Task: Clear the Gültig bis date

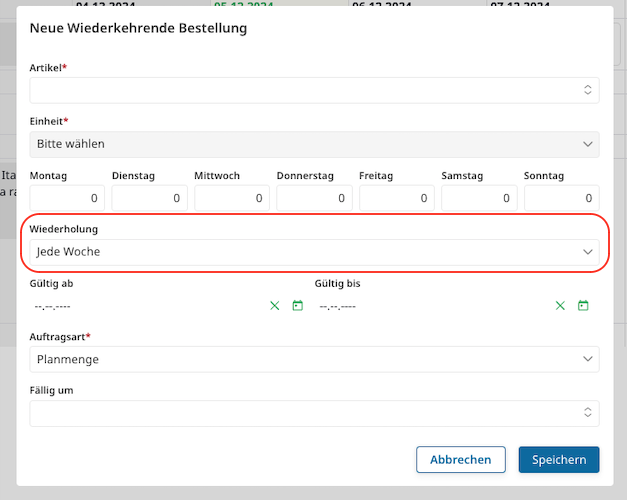Action: coord(560,306)
